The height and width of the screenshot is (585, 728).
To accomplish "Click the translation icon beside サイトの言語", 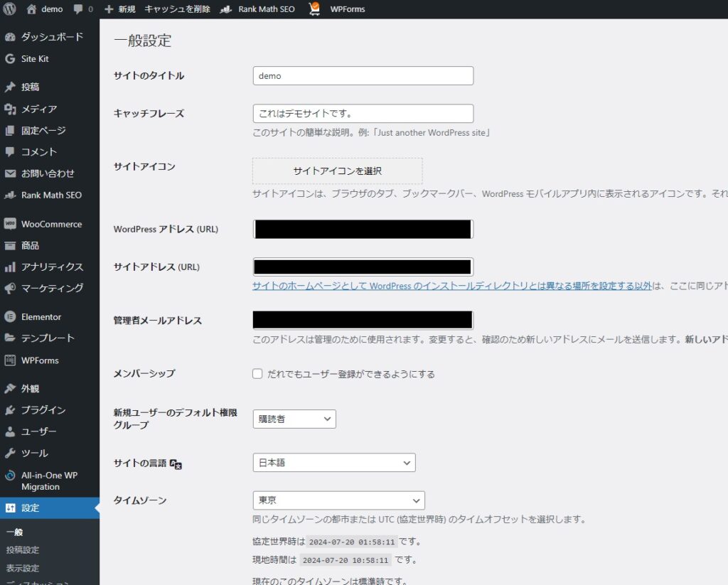I will pyautogui.click(x=176, y=463).
